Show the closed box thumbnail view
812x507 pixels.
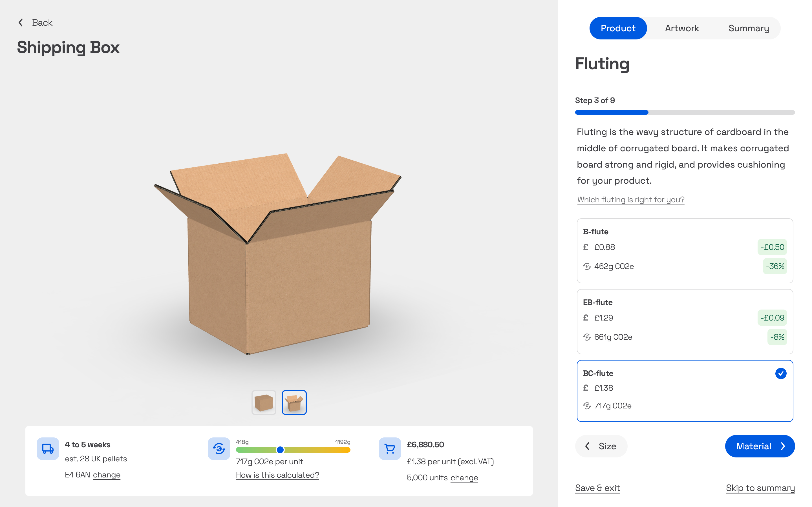point(264,402)
